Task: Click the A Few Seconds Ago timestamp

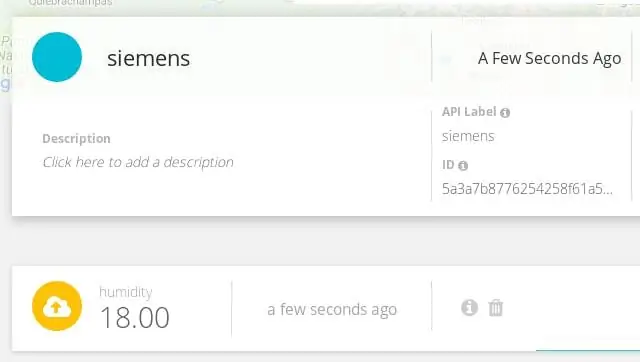Action: 549,58
